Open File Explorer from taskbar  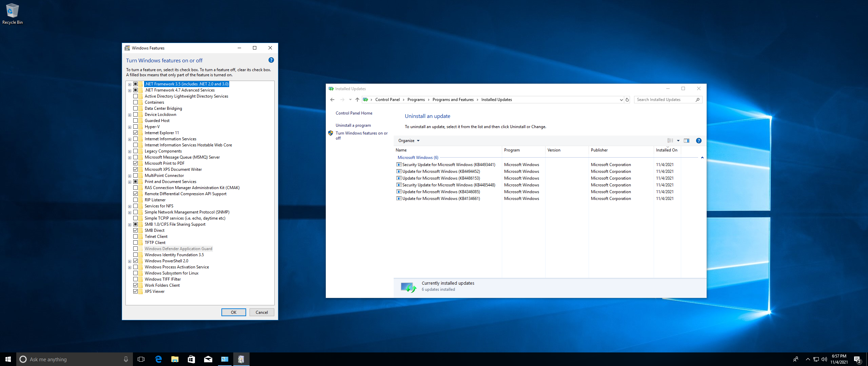coord(175,359)
